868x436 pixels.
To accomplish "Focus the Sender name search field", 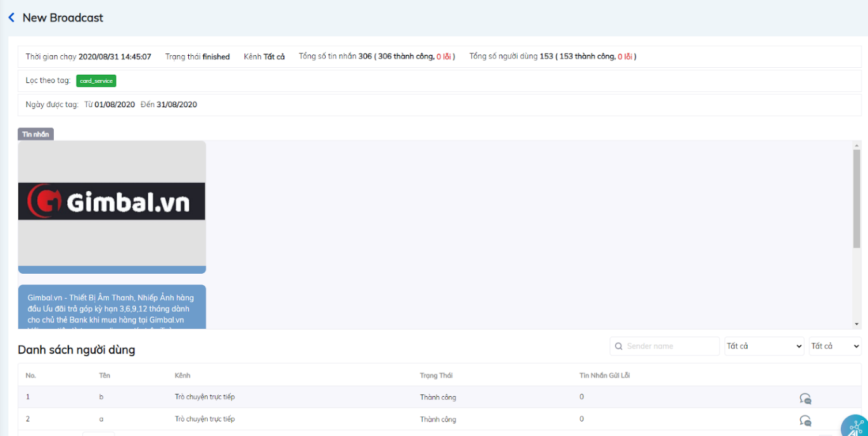I will pos(665,346).
